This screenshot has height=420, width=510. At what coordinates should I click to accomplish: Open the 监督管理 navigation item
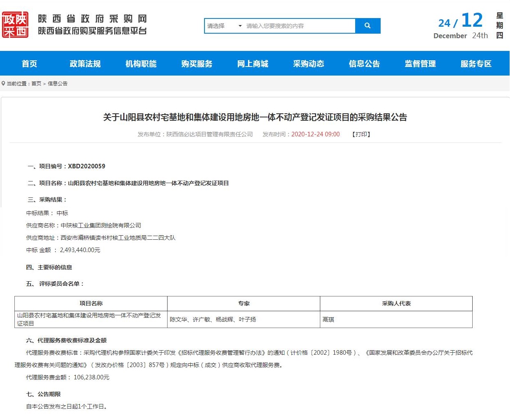(420, 64)
